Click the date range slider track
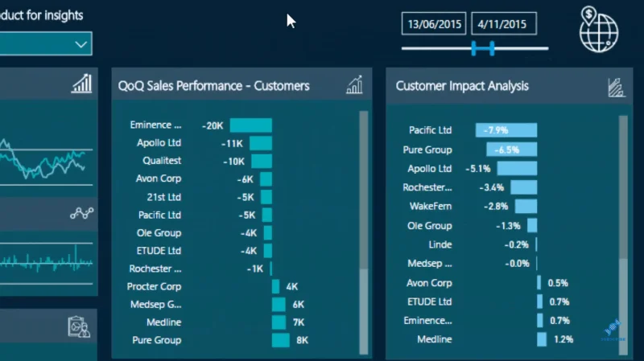644x361 pixels. point(475,48)
